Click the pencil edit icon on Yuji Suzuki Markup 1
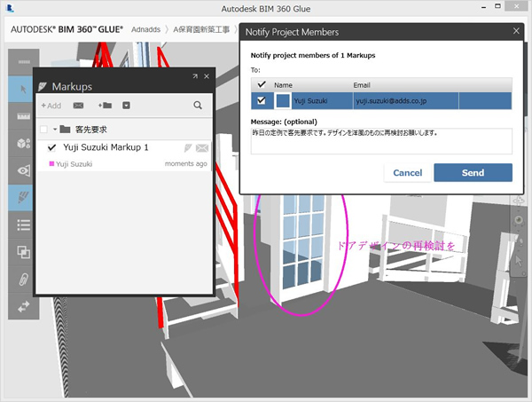The height and width of the screenshot is (402, 532). (188, 147)
